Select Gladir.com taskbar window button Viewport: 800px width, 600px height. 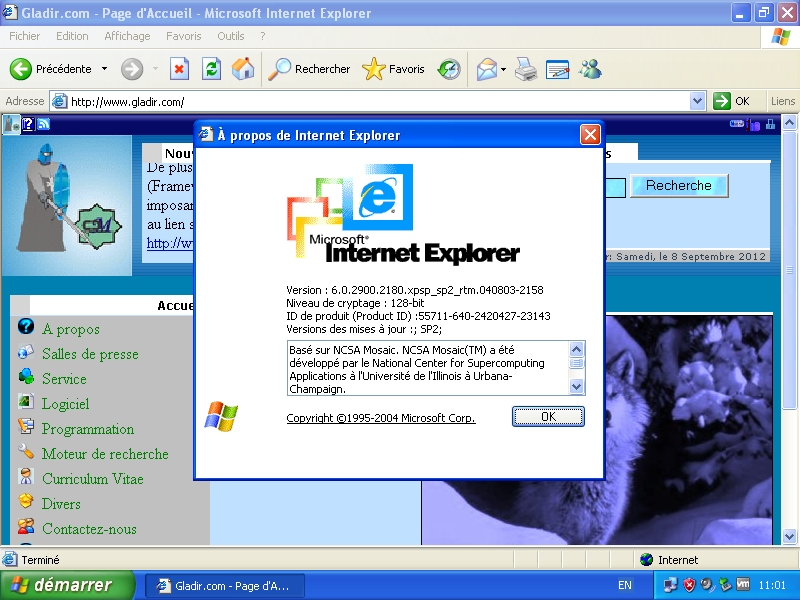point(225,586)
